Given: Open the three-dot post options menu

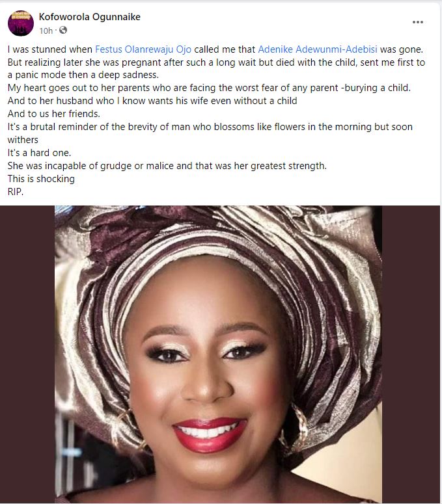Looking at the screenshot, I should pyautogui.click(x=417, y=22).
